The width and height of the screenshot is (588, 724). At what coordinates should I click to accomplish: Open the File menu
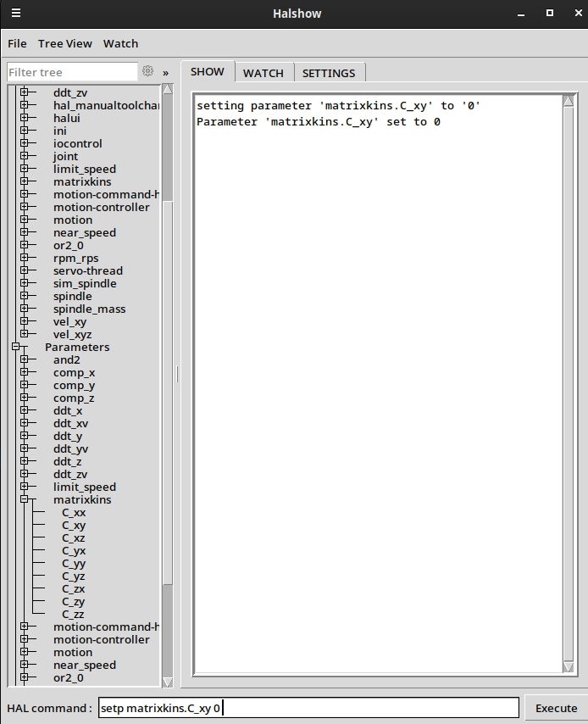(x=17, y=43)
